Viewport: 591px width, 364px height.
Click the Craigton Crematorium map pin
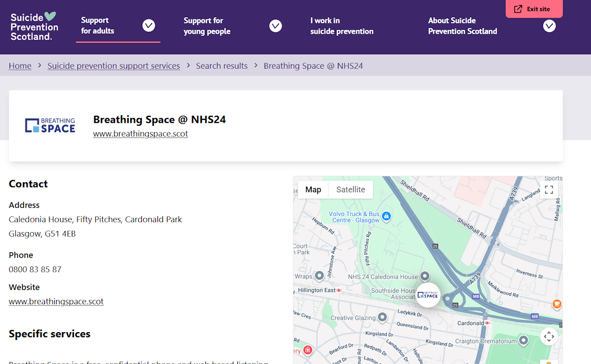tap(523, 341)
